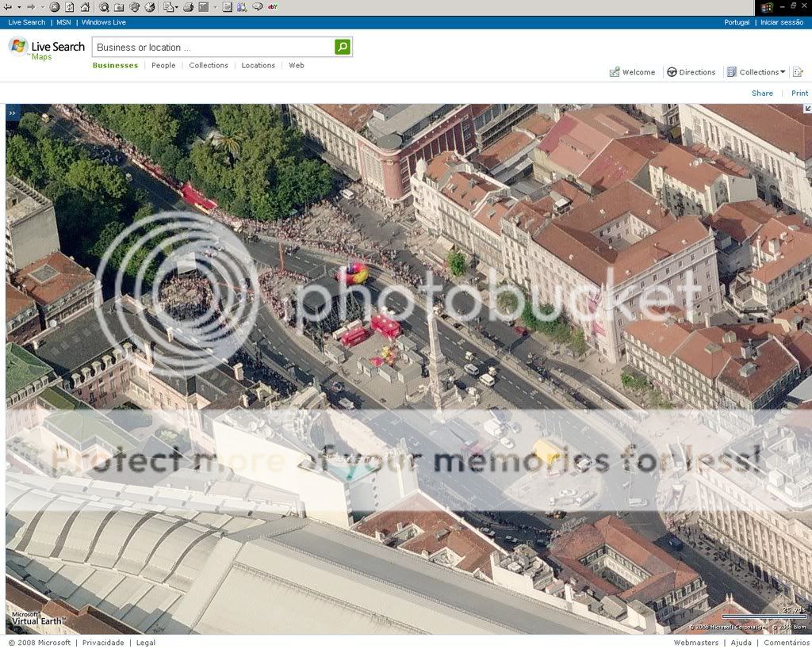Screen dimensions: 812x649
Task: Open the Back button history dropdown arrow
Action: (19, 7)
